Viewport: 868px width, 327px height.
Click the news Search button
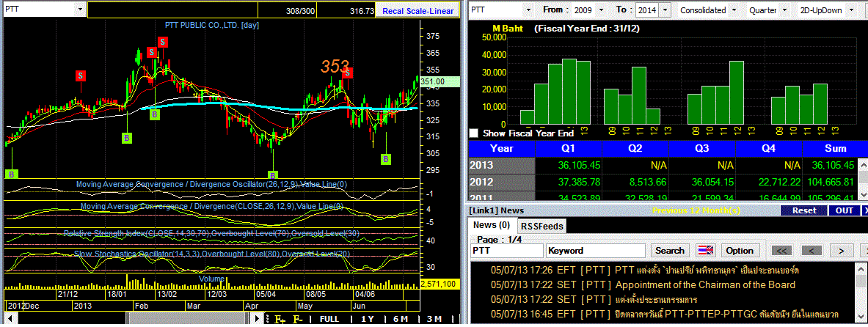(670, 251)
